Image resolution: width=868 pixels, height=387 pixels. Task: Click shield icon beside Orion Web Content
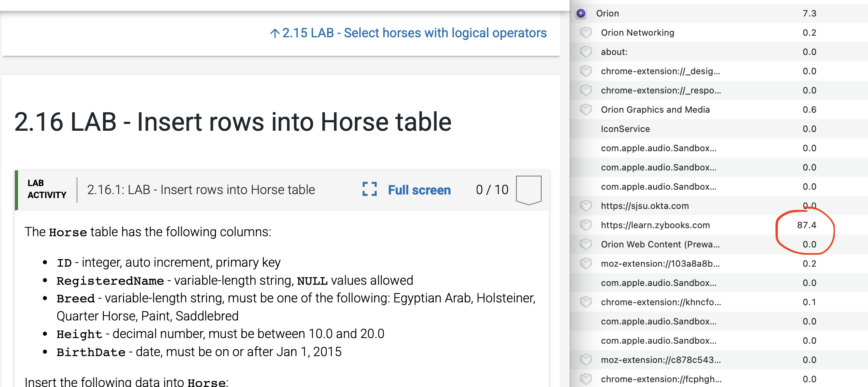coord(586,244)
